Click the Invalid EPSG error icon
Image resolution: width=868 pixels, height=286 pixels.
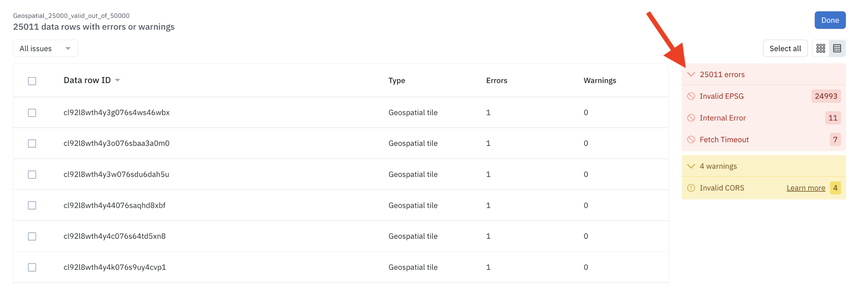[691, 96]
